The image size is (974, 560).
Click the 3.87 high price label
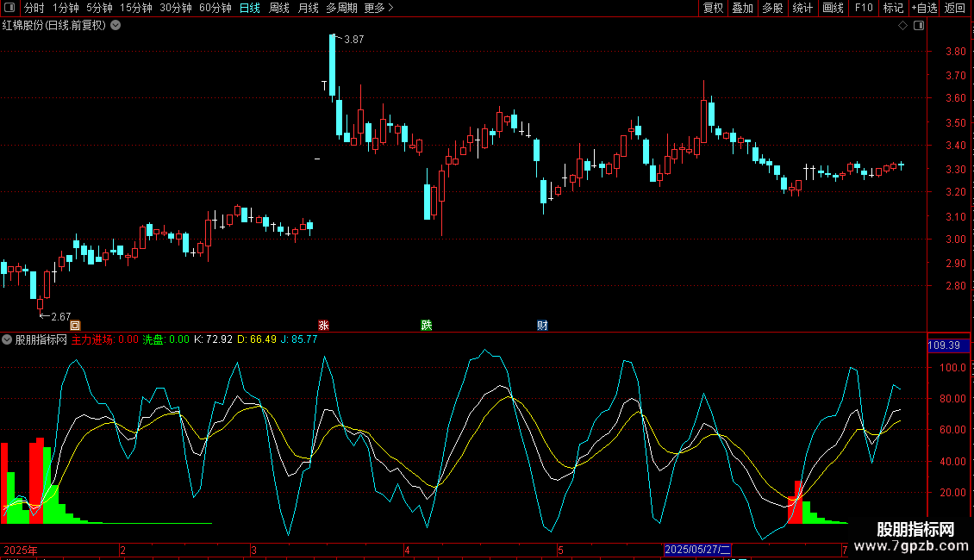click(354, 39)
